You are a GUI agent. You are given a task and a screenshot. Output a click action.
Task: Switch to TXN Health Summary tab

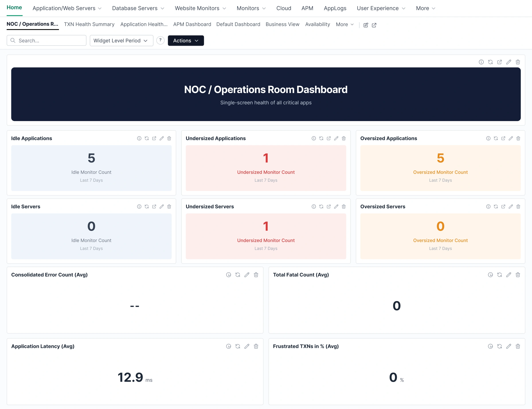coord(89,24)
